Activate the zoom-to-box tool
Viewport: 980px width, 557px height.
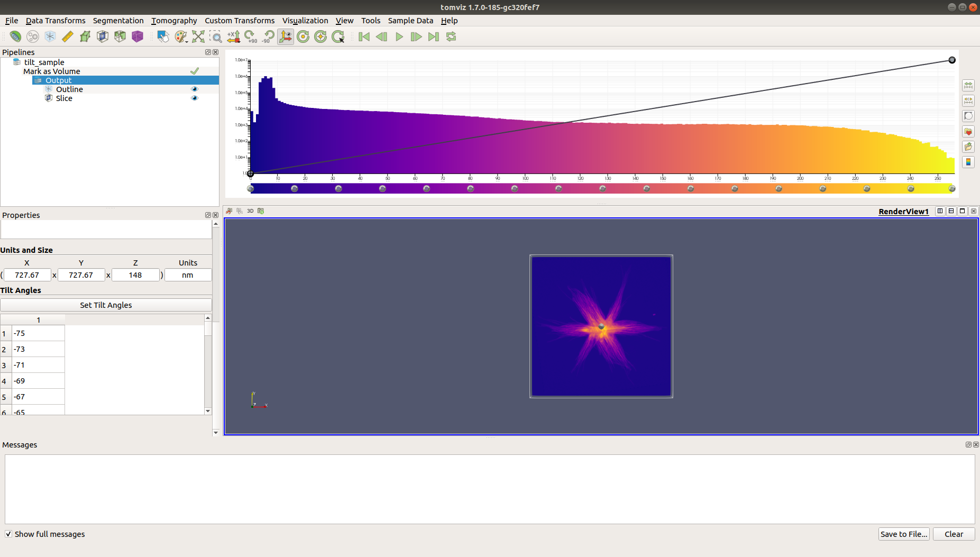click(x=217, y=36)
